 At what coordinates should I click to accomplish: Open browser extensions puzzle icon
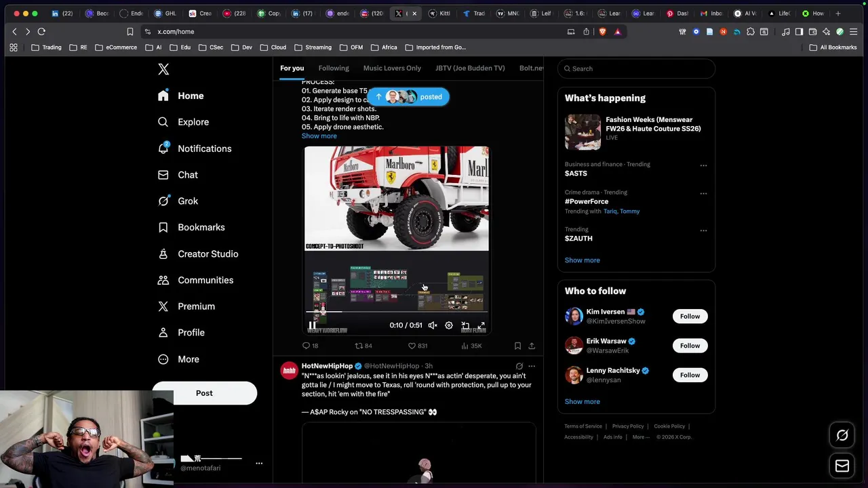tap(751, 32)
